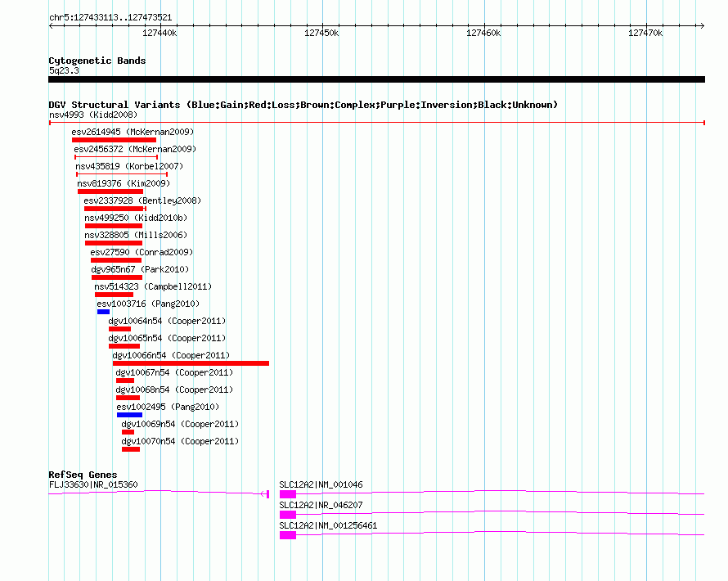Click the chr5:127433113..127473521 coordinates label
The image size is (728, 581).
(x=110, y=17)
